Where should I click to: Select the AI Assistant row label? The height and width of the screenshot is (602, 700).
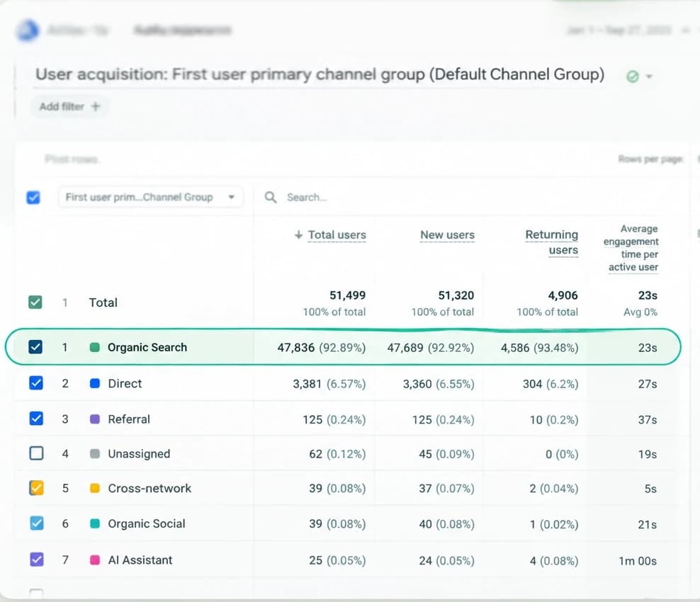(140, 560)
